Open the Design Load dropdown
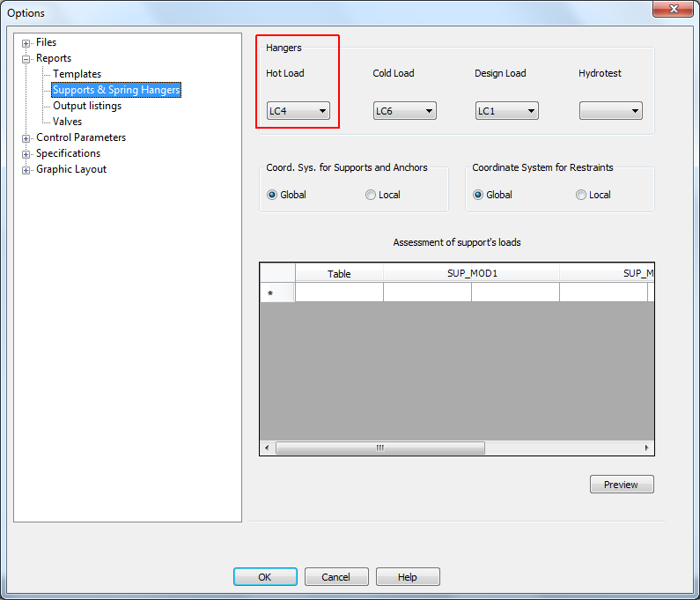The height and width of the screenshot is (600, 700). coord(506,111)
